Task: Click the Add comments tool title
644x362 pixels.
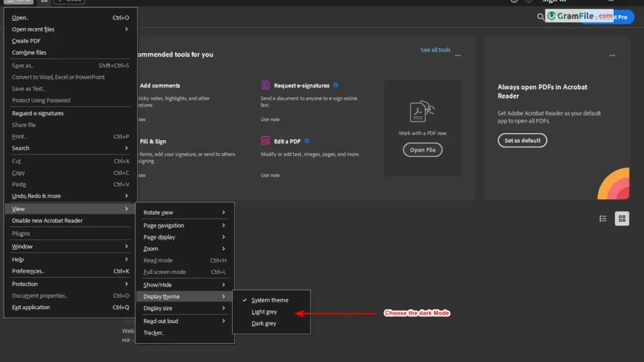Action: pos(160,85)
